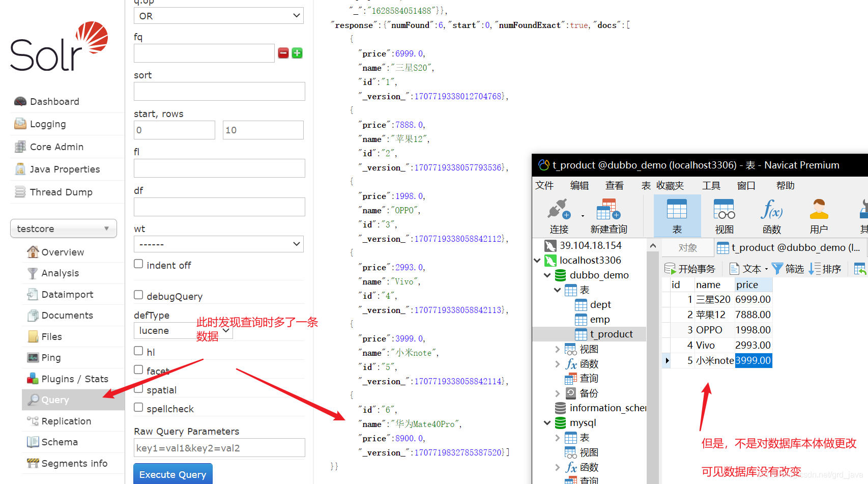The height and width of the screenshot is (484, 868).
Task: Click the Schema book icon
Action: [x=33, y=442]
